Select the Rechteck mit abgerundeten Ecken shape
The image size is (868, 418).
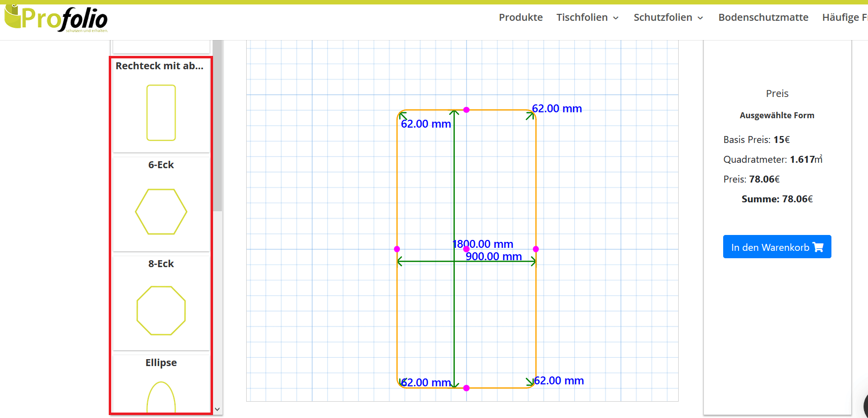[161, 105]
